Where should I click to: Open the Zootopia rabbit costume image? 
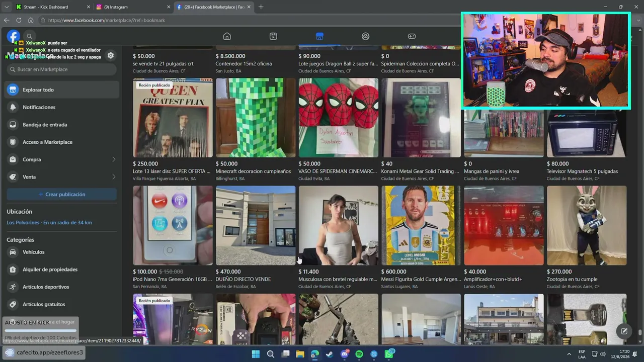point(587,225)
